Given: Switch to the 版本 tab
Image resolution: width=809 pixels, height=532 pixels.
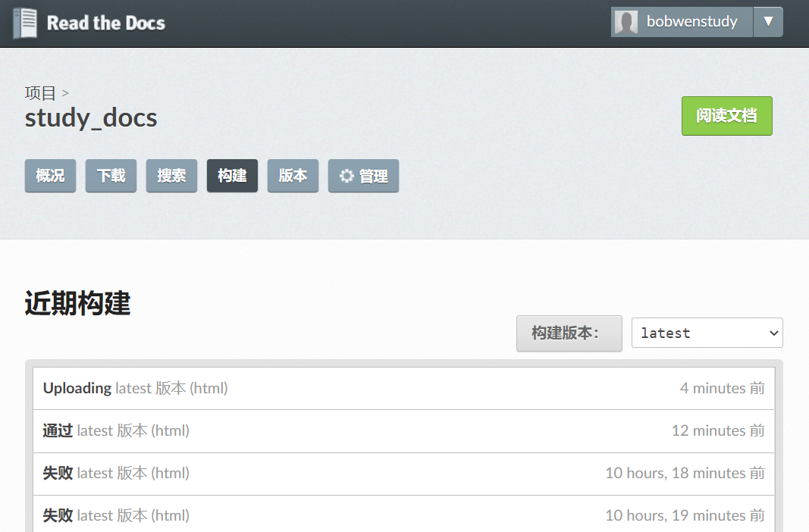Looking at the screenshot, I should 293,176.
